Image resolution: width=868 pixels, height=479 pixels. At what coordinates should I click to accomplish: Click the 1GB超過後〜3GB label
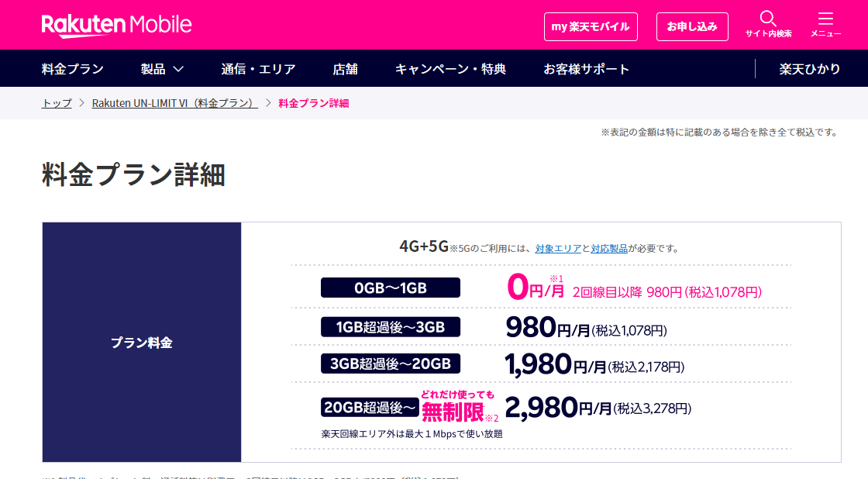(x=391, y=327)
